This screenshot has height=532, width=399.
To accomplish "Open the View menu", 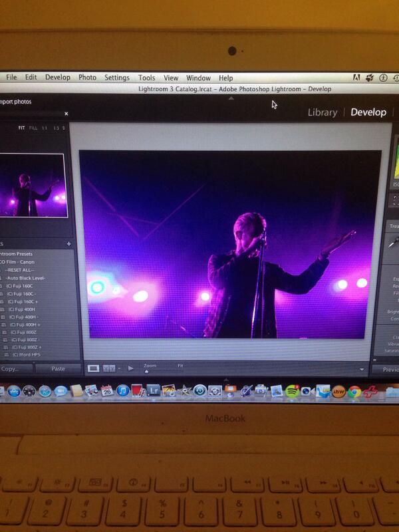I will pos(171,78).
